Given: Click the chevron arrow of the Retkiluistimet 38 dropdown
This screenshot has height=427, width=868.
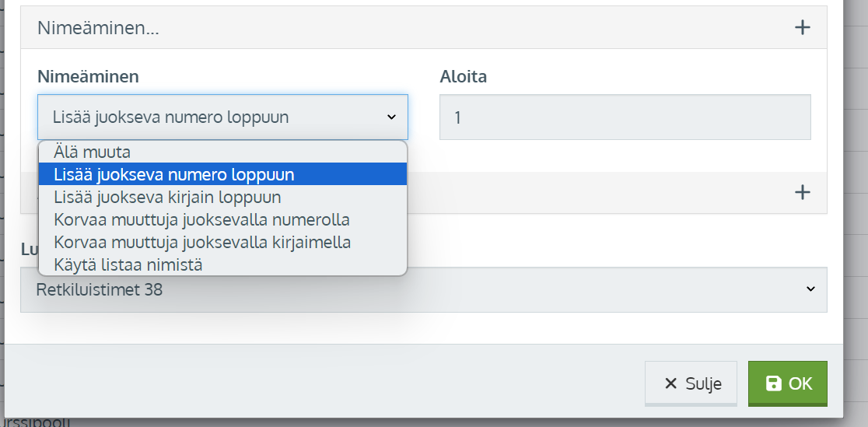Looking at the screenshot, I should click(810, 289).
